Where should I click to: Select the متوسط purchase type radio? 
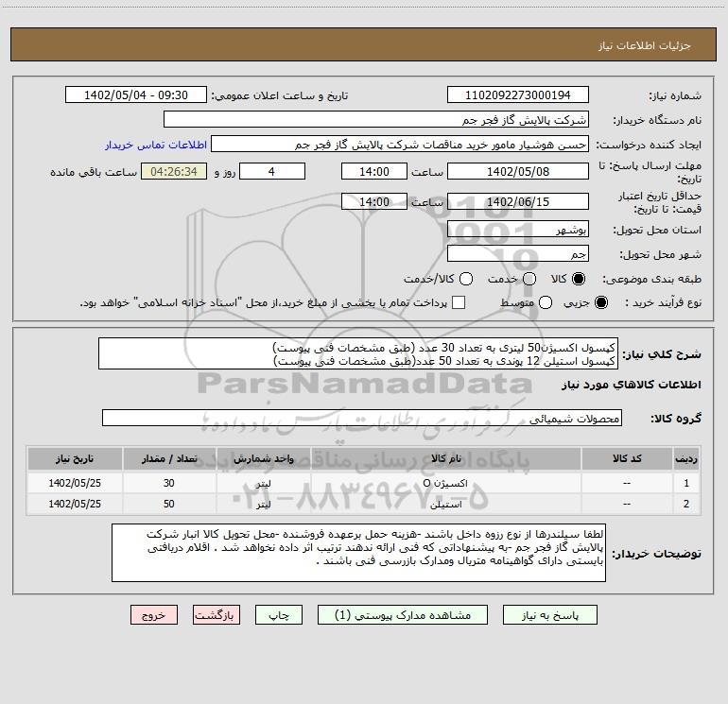point(546,302)
